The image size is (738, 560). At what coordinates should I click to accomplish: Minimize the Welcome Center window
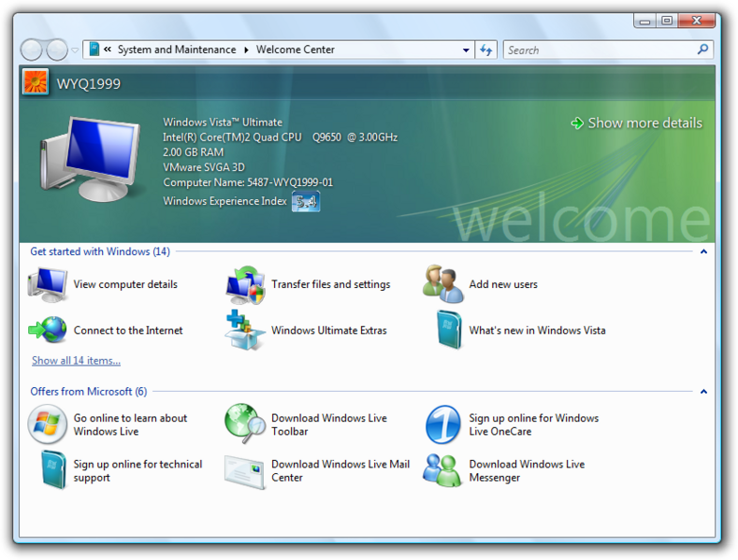tap(644, 22)
